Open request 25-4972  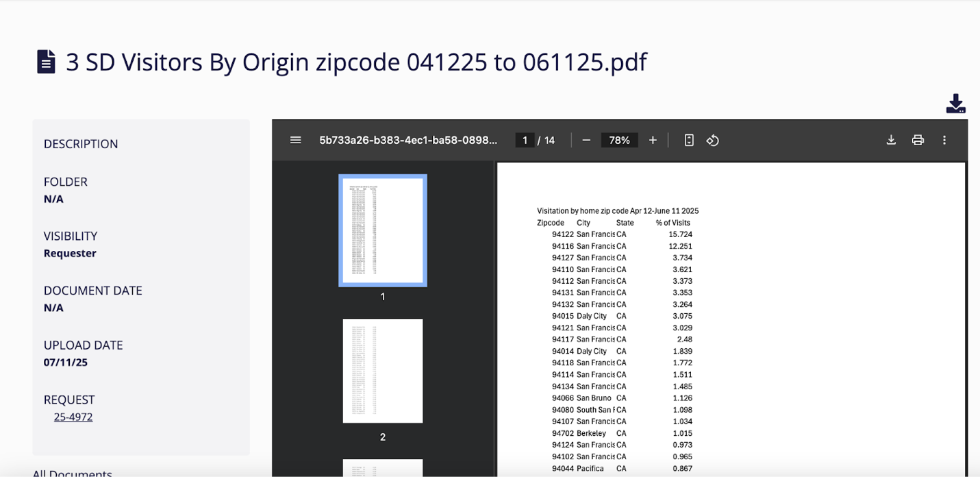[x=73, y=417]
